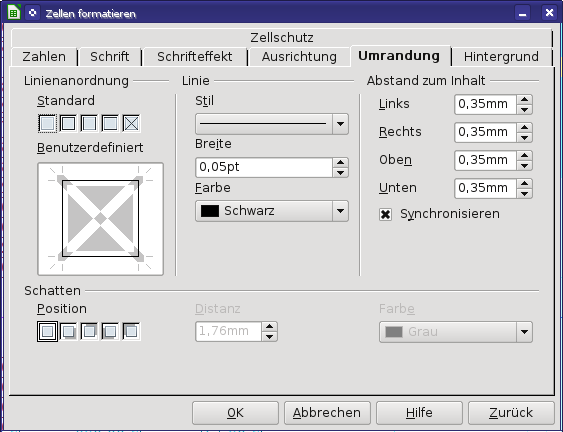Select the 'no shadow' position icon
Image resolution: width=563 pixels, height=432 pixels.
47,331
